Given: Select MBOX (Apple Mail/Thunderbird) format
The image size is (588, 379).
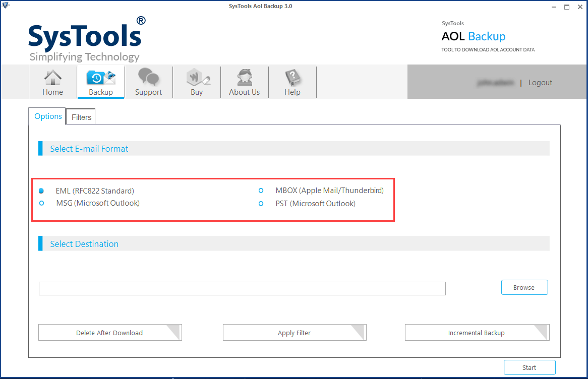Looking at the screenshot, I should coord(261,191).
